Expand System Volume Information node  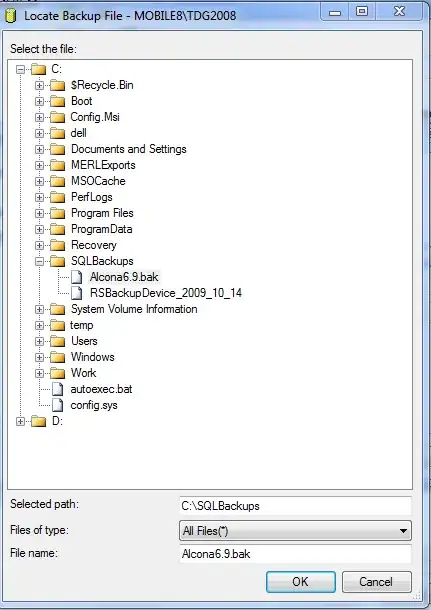pyautogui.click(x=39, y=309)
